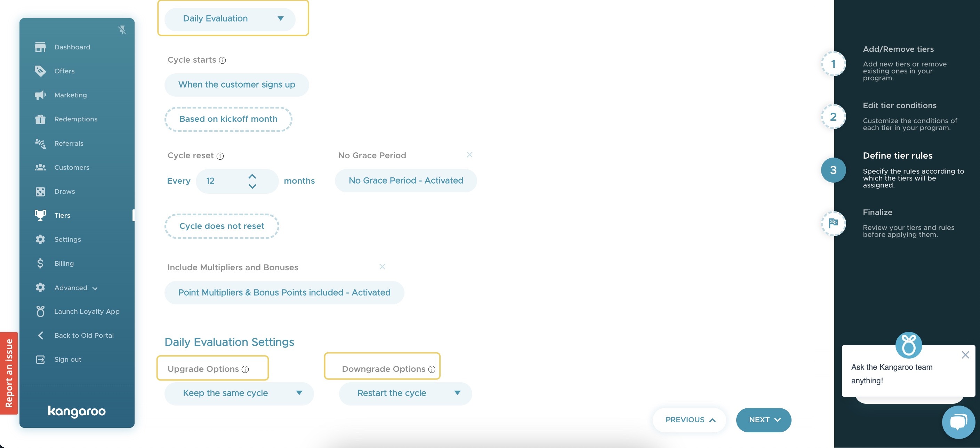
Task: Click the info icon next to Downgrade Options
Action: pos(432,369)
